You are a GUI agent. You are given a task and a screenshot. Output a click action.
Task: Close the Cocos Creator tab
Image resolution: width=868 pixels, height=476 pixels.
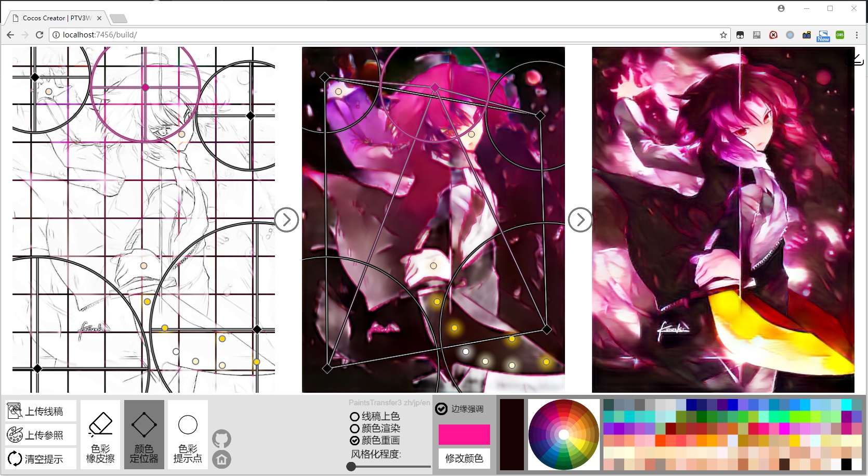click(x=99, y=18)
